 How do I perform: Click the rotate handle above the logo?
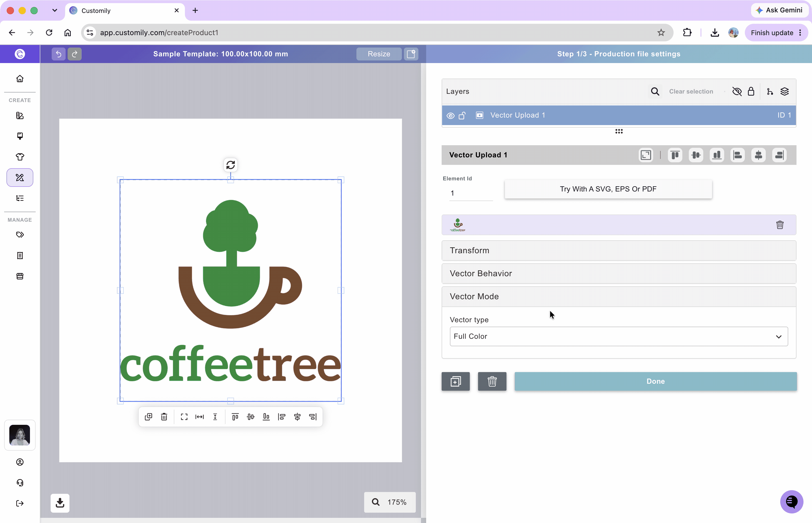coord(230,165)
